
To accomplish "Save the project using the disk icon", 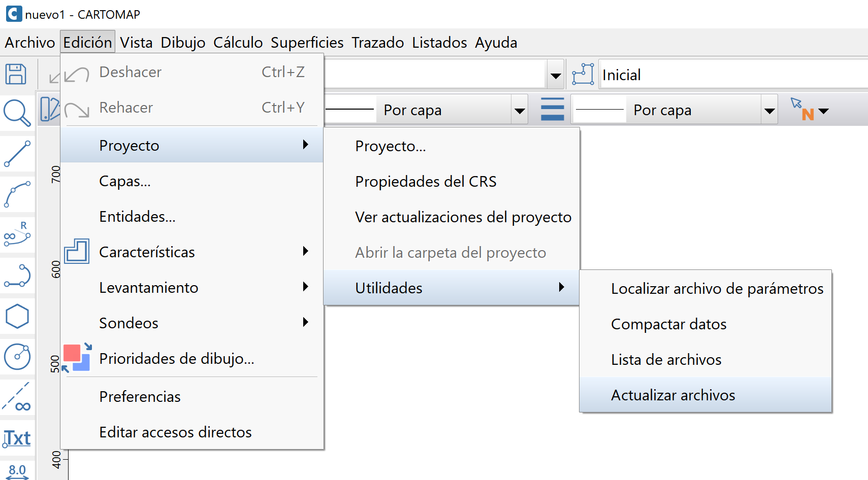I will [x=16, y=74].
